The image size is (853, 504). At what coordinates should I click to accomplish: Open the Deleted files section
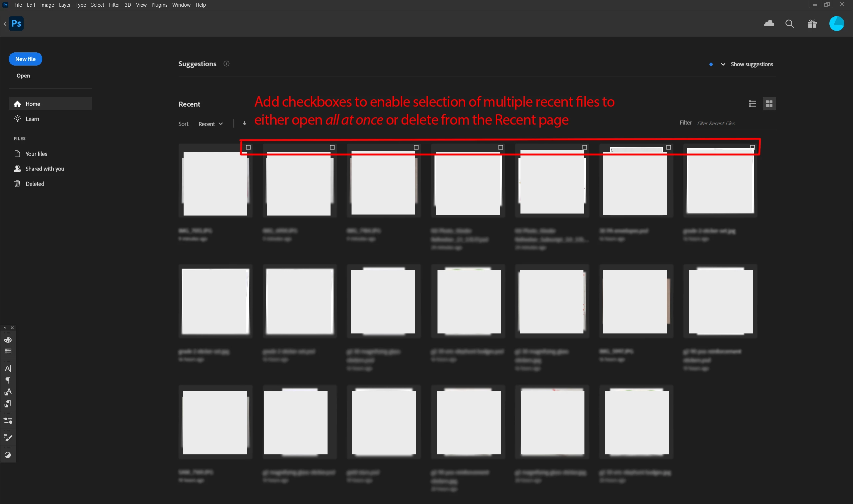point(35,184)
